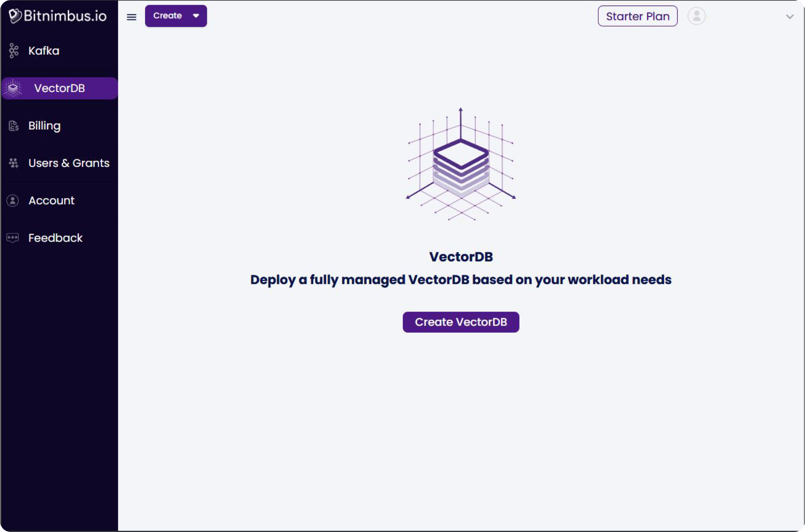This screenshot has height=532, width=805.
Task: Toggle the sidebar with hamburger icon
Action: pyautogui.click(x=131, y=17)
